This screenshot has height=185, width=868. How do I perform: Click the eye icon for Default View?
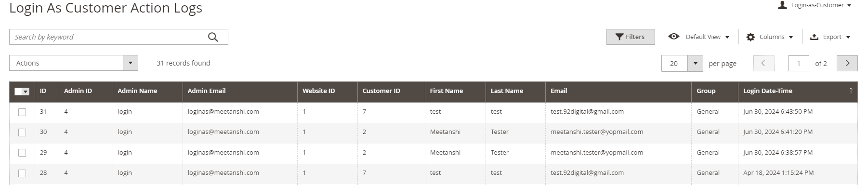click(x=674, y=37)
